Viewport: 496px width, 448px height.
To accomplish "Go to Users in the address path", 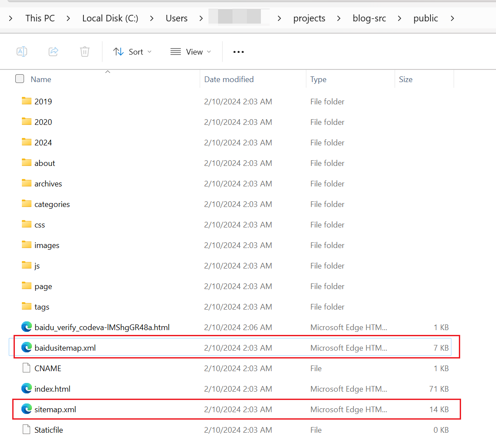I will (177, 18).
